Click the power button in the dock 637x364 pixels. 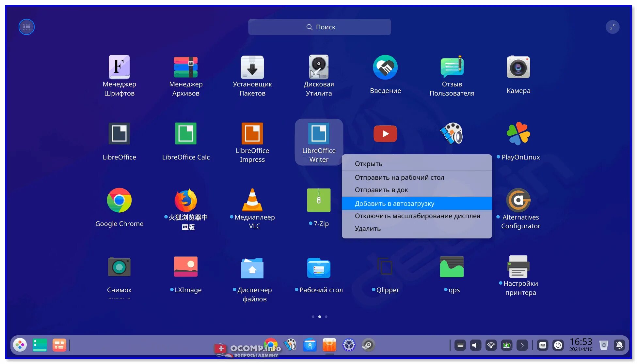pyautogui.click(x=558, y=345)
